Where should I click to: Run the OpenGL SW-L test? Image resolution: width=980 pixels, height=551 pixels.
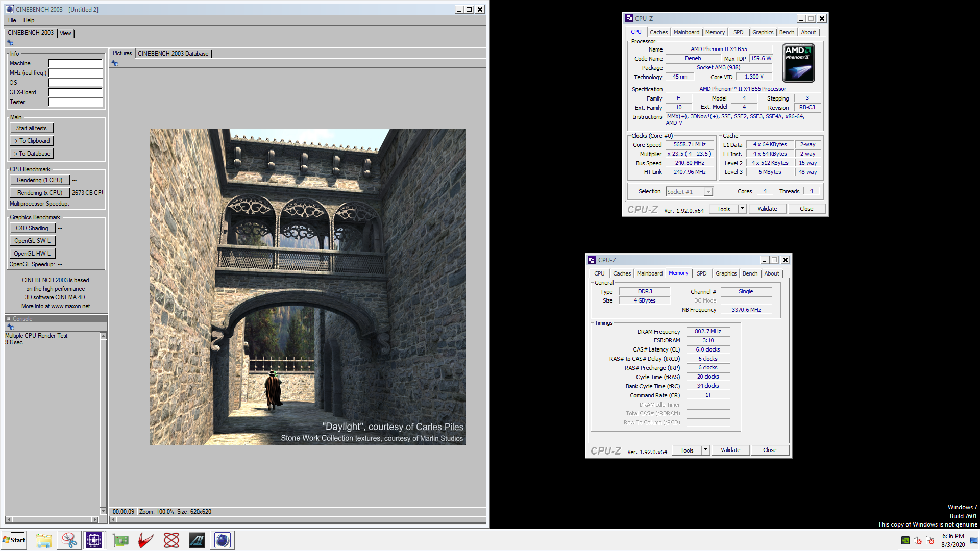[x=32, y=241]
